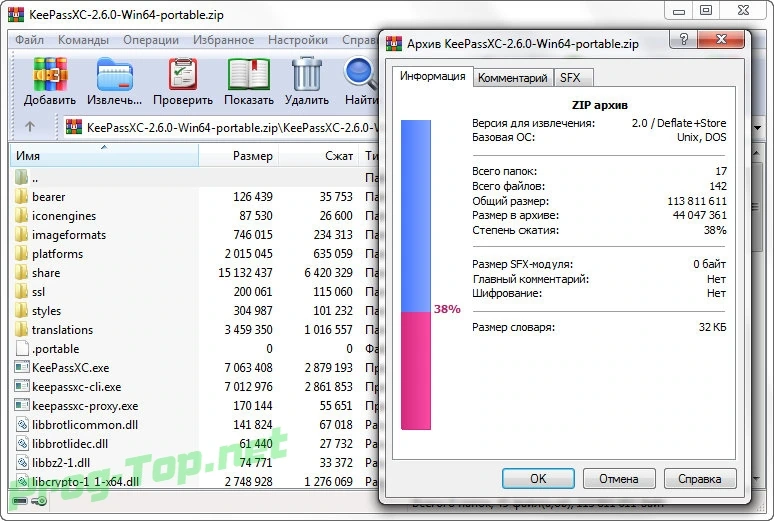
Task: Click the drive icon in status bar
Action: click(x=20, y=501)
